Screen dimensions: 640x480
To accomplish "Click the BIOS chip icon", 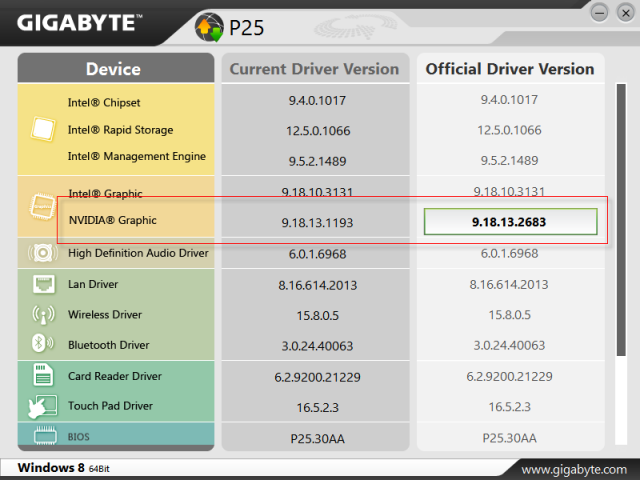I will click(45, 436).
